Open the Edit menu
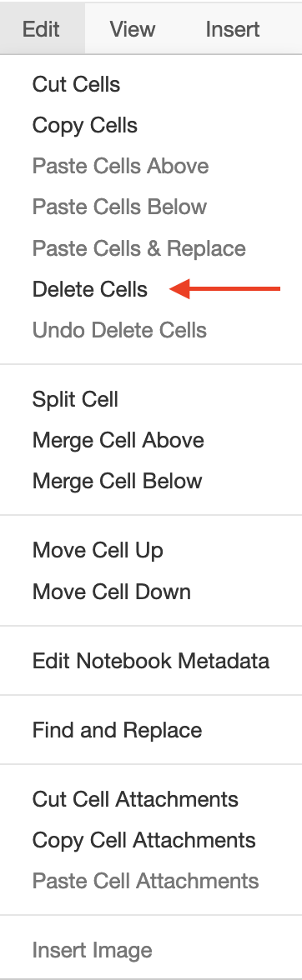 coord(41,28)
